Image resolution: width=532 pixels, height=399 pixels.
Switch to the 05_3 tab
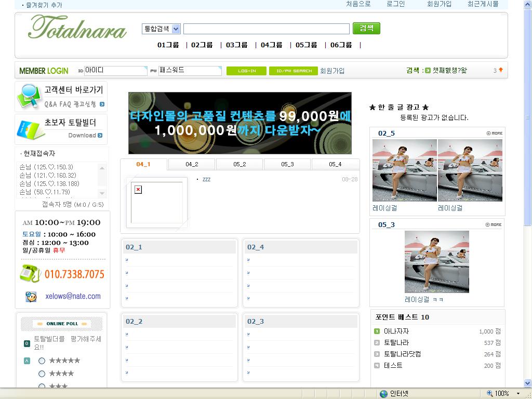coord(287,164)
